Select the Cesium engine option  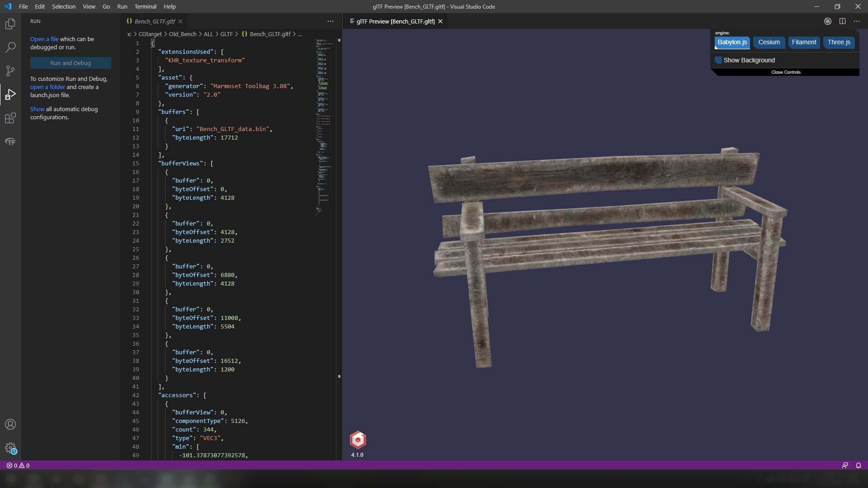[x=769, y=42]
